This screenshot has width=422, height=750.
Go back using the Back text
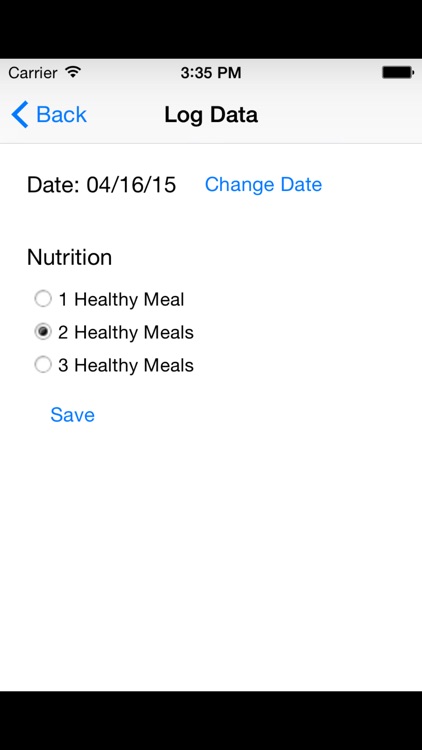coord(61,115)
